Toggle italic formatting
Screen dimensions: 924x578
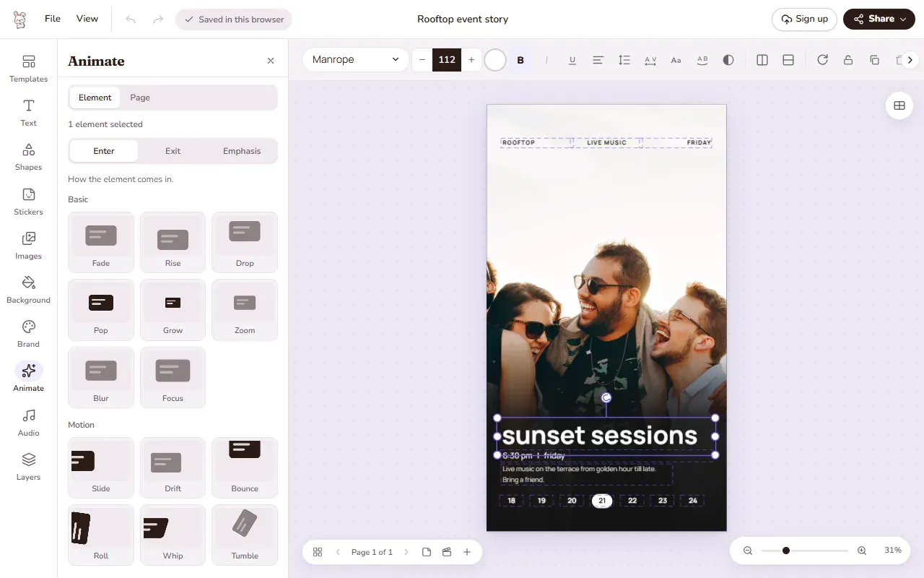point(546,60)
